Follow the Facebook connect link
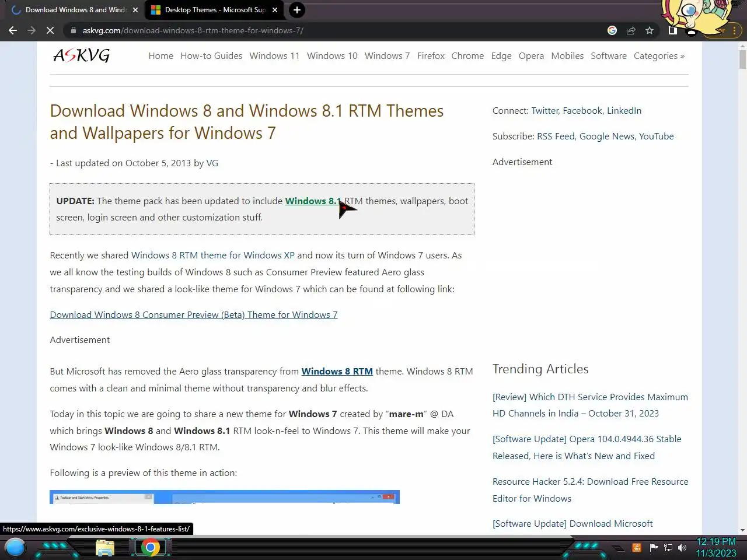 coord(582,111)
